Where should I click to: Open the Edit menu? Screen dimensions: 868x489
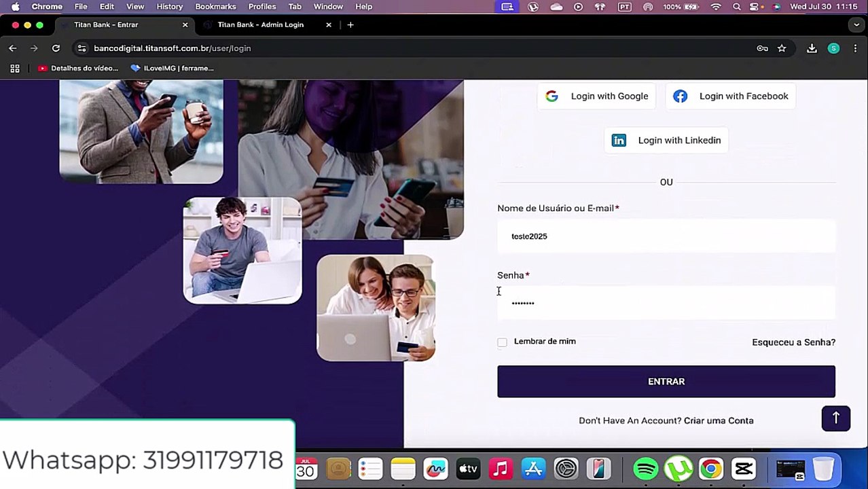click(107, 7)
